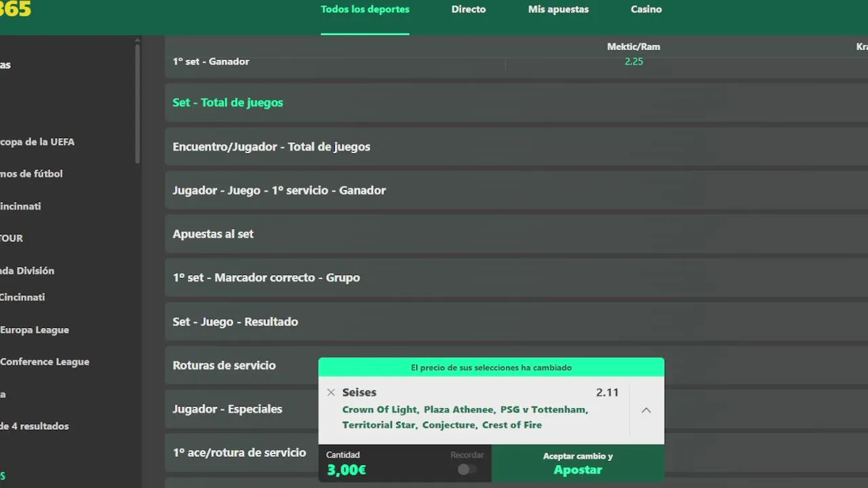Click PSG v Tottenham selection text
Image resolution: width=868 pixels, height=488 pixels.
click(545, 409)
